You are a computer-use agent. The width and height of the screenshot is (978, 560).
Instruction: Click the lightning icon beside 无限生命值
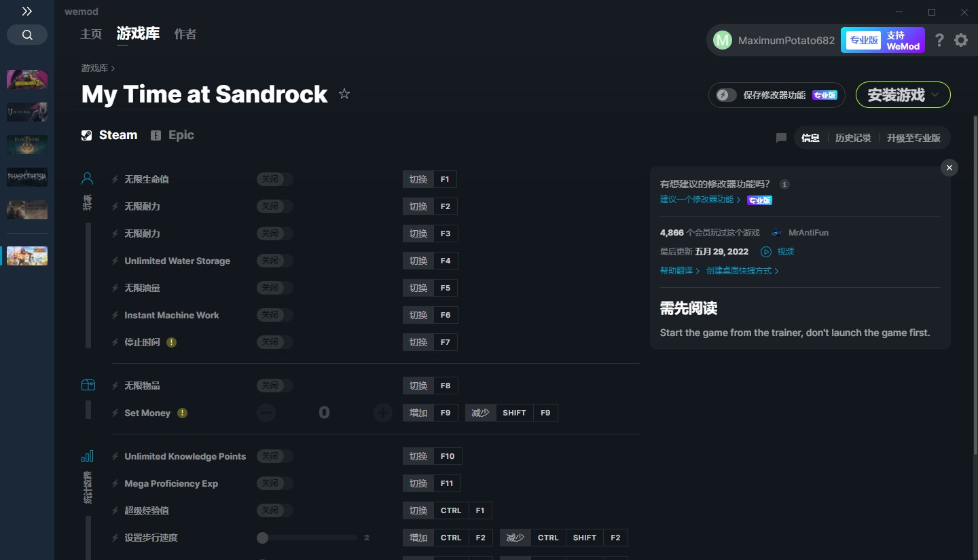(115, 179)
